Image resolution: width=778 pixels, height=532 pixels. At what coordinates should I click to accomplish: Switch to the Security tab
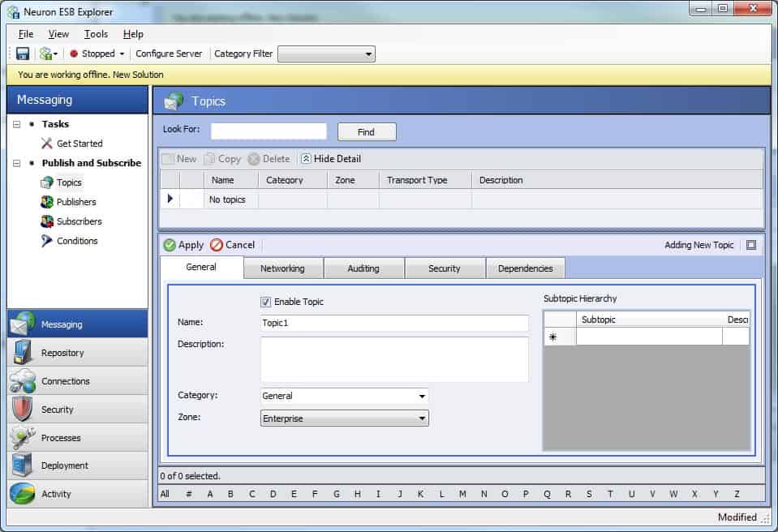pos(445,268)
